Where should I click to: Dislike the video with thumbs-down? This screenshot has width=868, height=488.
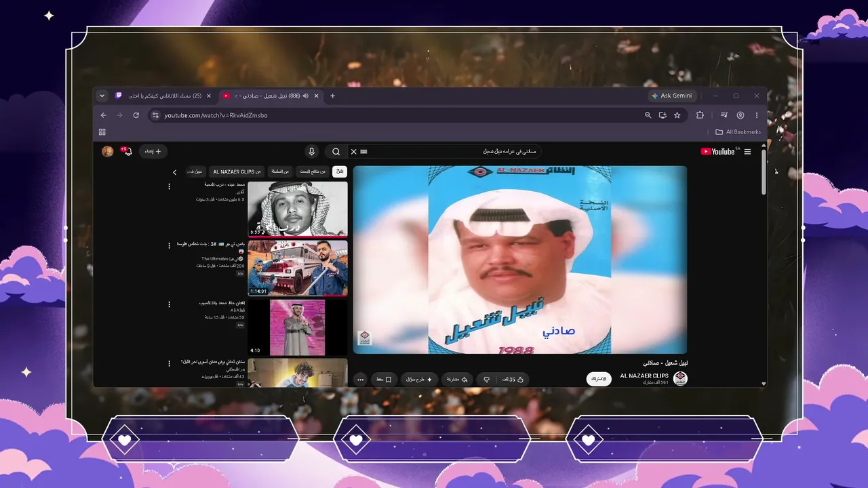(486, 380)
